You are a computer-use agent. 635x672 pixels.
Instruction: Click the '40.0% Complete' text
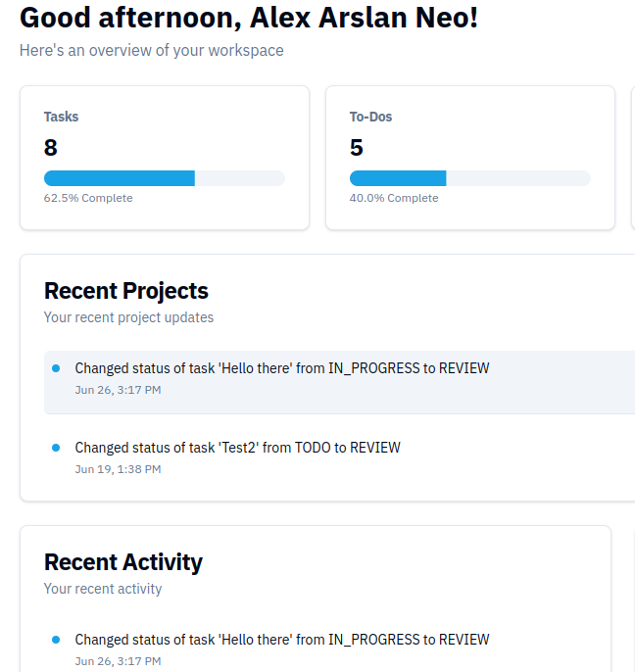coord(394,198)
